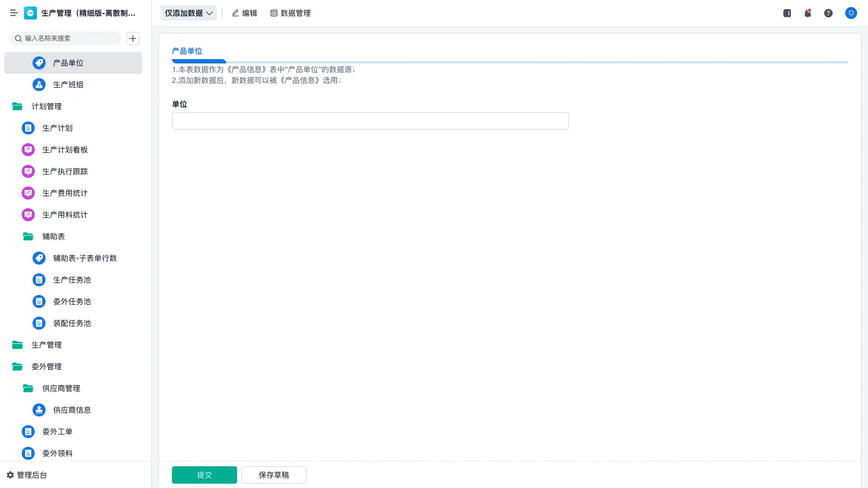Click the notification bell with red badge
The width and height of the screenshot is (868, 488).
pos(807,13)
